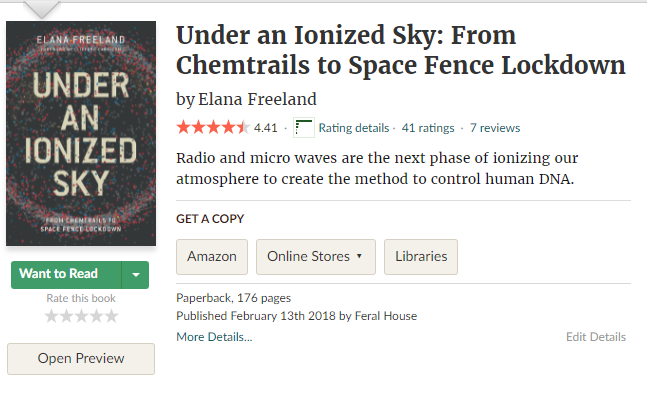Open author Elana Freeland's page

257,99
